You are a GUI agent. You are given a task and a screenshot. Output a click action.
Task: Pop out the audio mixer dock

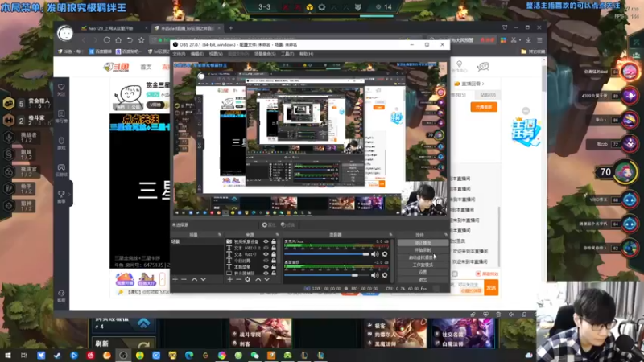pyautogui.click(x=390, y=235)
